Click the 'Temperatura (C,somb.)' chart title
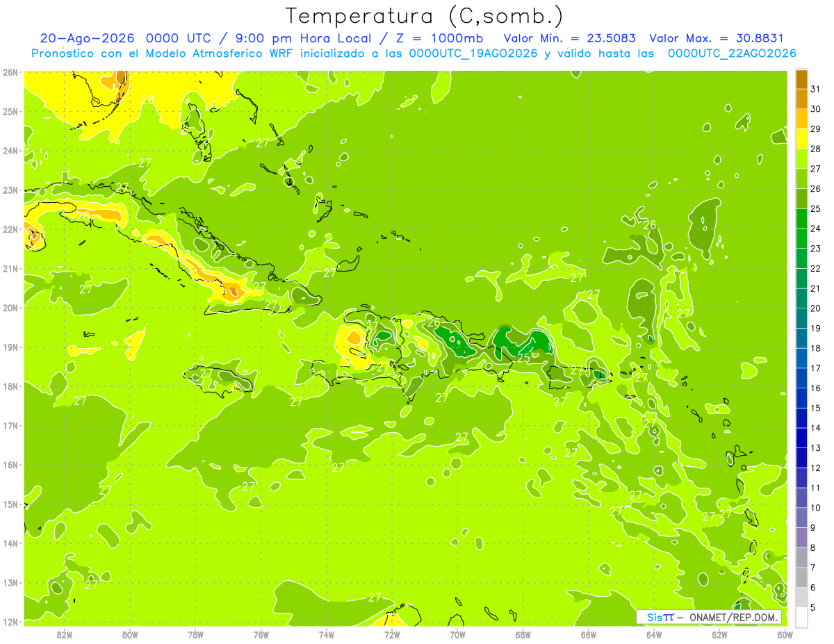834x644 pixels. (424, 15)
